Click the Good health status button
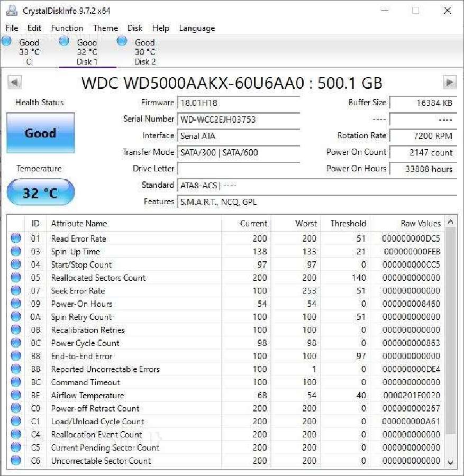This screenshot has height=476, width=464. [40, 133]
